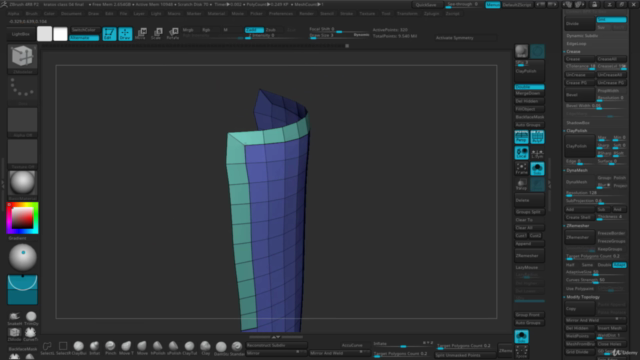Toggle the Double button in shelf
Screen dimensions: 640x360
tap(529, 87)
